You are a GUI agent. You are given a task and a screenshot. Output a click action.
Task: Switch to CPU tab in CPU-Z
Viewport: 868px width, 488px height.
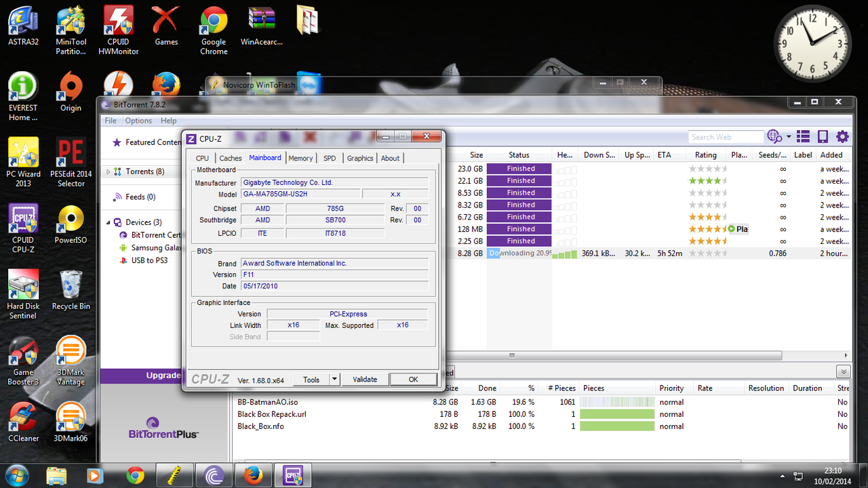point(202,158)
